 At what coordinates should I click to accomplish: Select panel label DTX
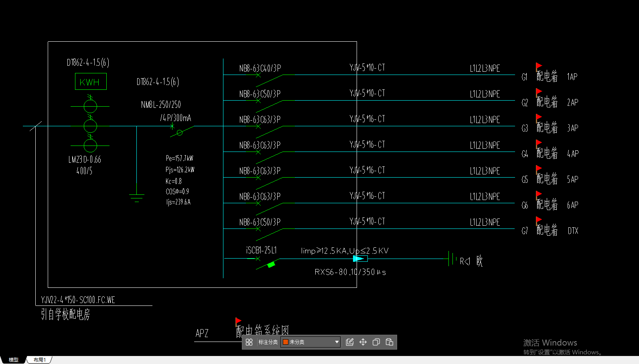click(x=573, y=231)
